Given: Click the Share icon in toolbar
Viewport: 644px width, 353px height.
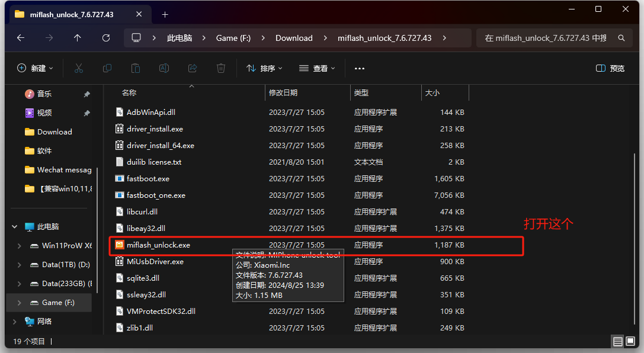Looking at the screenshot, I should tap(193, 68).
